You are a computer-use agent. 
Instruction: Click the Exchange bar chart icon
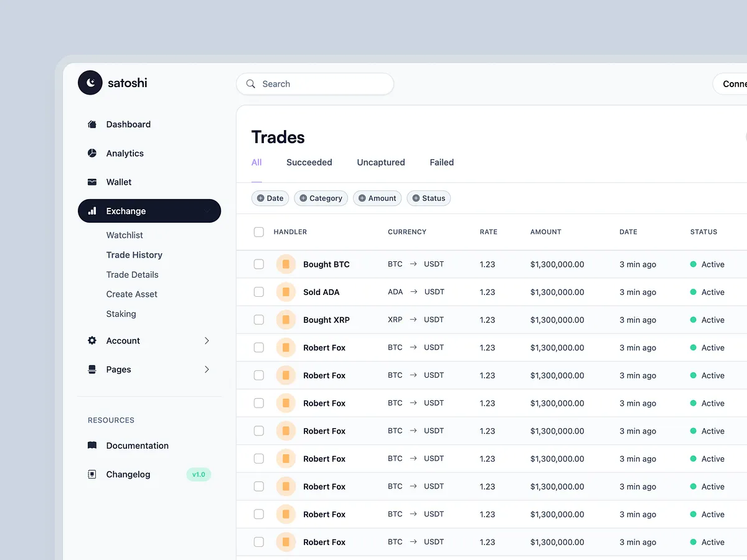click(x=92, y=211)
